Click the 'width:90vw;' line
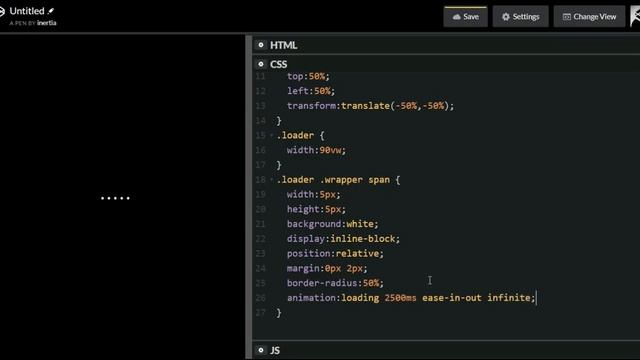The image size is (640, 360). point(316,150)
